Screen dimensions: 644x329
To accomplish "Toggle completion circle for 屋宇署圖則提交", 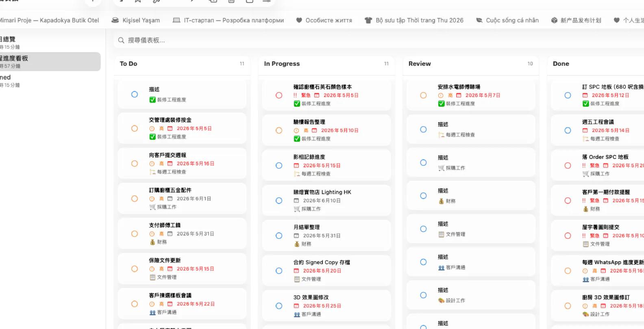I will [568, 236].
